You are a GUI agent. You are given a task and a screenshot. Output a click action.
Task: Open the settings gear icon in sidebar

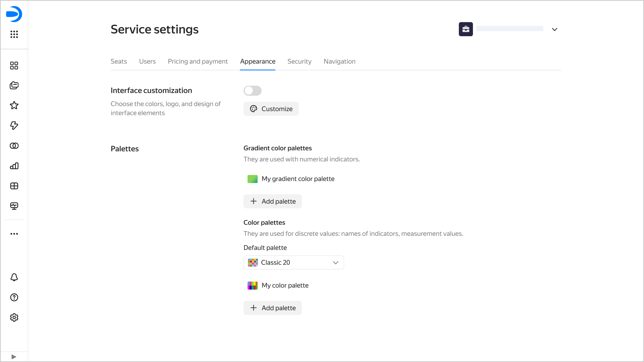[x=14, y=318]
